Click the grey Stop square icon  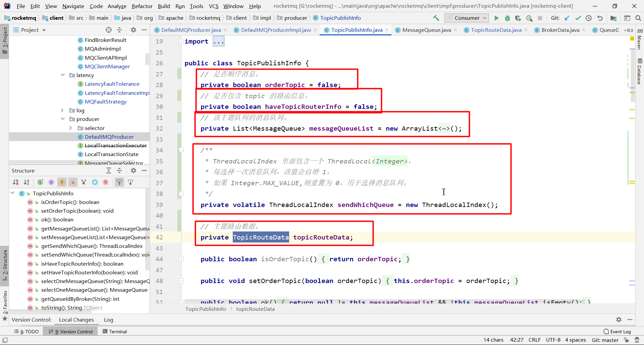540,18
